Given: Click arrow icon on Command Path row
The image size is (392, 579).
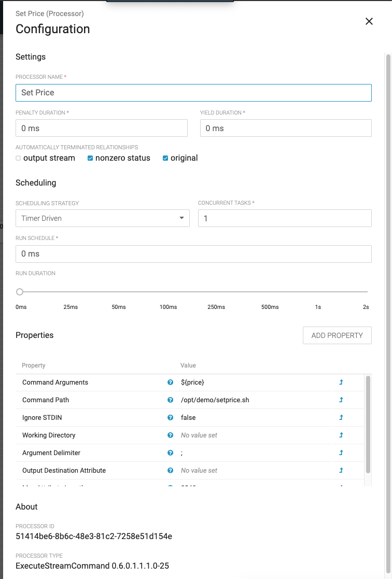Looking at the screenshot, I should 341,400.
